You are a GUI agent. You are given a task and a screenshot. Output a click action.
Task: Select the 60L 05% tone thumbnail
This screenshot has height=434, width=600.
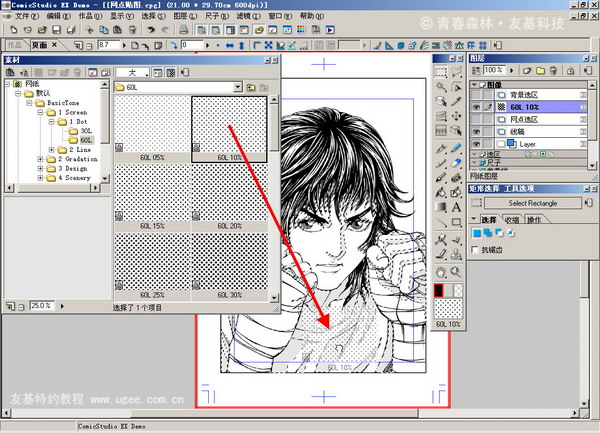(x=152, y=129)
